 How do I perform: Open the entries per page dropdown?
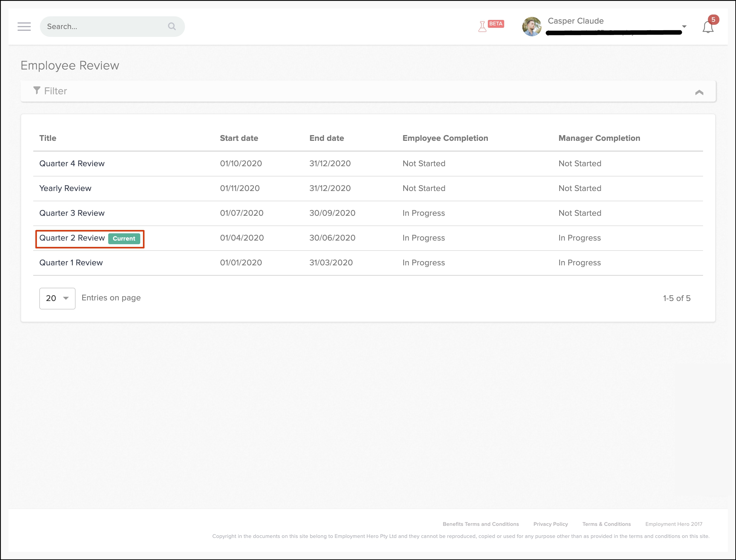pyautogui.click(x=57, y=298)
